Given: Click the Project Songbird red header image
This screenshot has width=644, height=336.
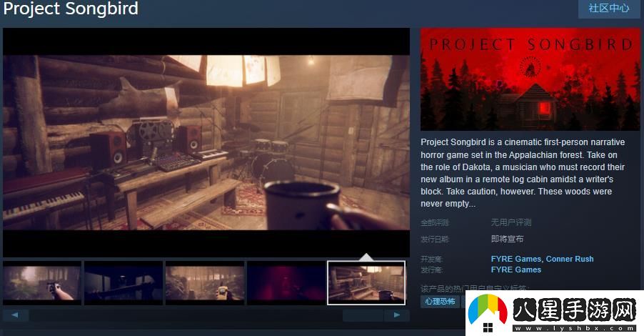Looking at the screenshot, I should pos(530,79).
